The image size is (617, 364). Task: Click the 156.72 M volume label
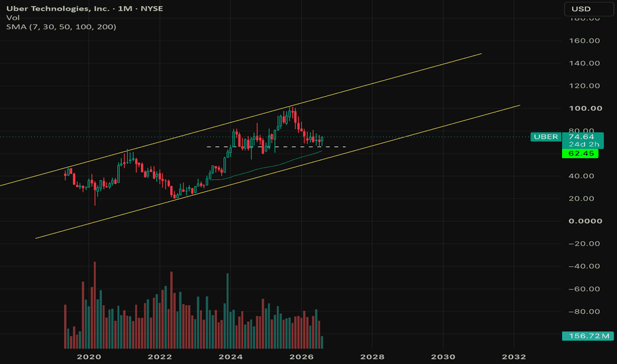click(x=587, y=336)
